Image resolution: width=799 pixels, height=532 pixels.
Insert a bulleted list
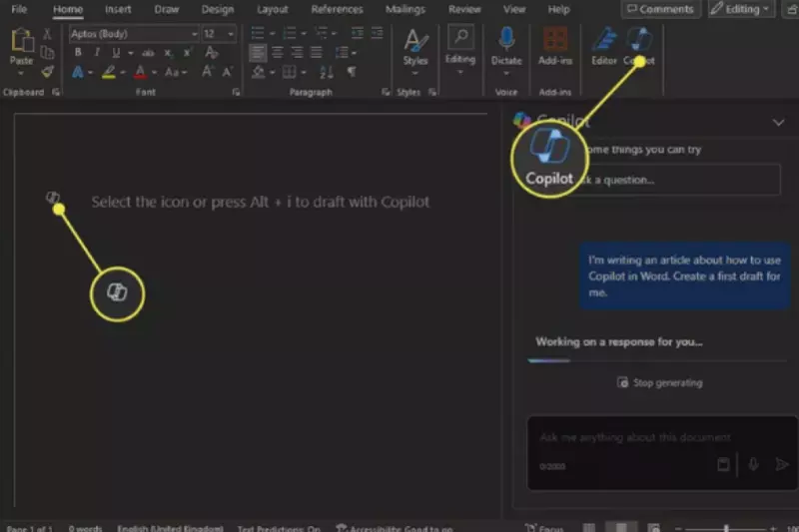coord(258,34)
